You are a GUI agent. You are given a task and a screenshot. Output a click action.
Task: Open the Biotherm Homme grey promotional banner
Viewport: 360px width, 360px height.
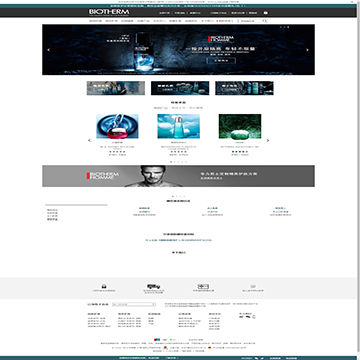pos(178,176)
